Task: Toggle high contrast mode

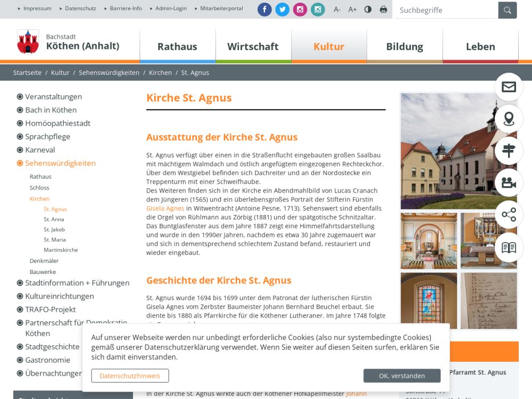Action: pos(368,10)
